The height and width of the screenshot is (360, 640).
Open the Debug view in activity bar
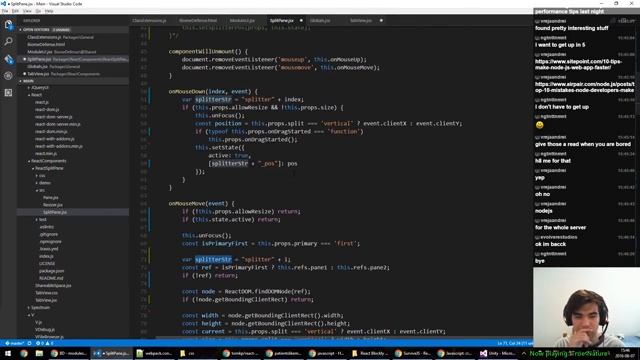pos(8,76)
